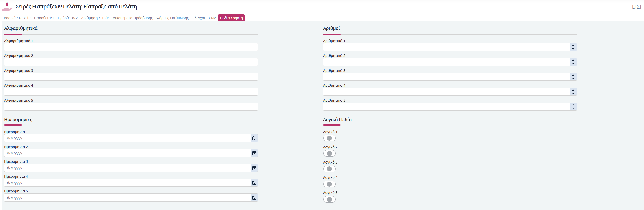Open the Πρόσθετα/1 tab
644x210 pixels.
coord(44,18)
